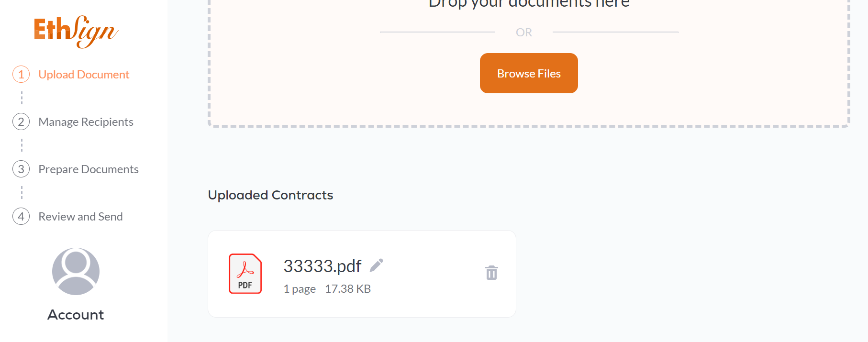Select the uploaded contract card
868x342 pixels.
coord(362,274)
